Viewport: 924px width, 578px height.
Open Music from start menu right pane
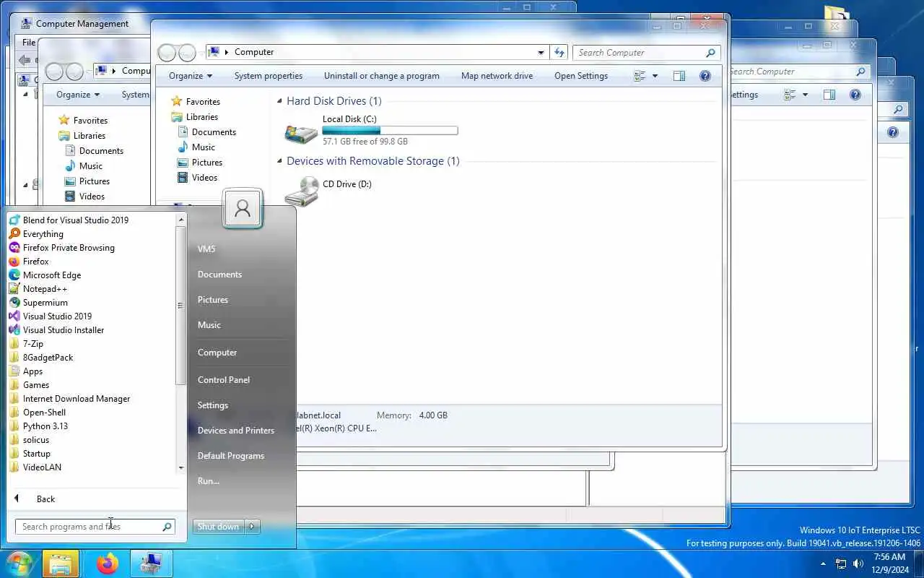(x=209, y=325)
